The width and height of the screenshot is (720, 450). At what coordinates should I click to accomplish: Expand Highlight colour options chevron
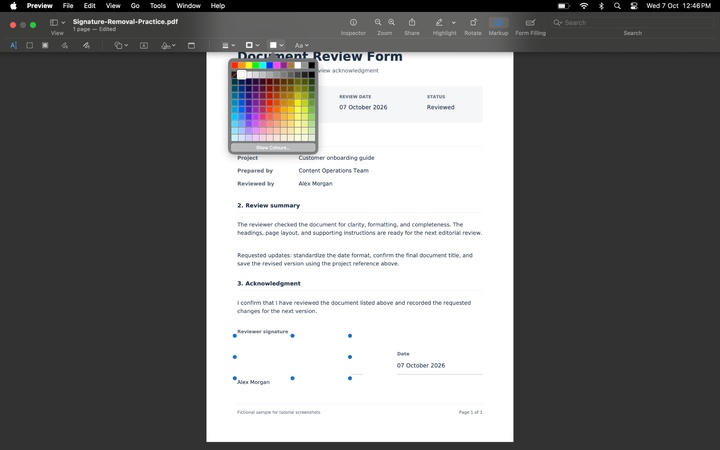coord(454,22)
